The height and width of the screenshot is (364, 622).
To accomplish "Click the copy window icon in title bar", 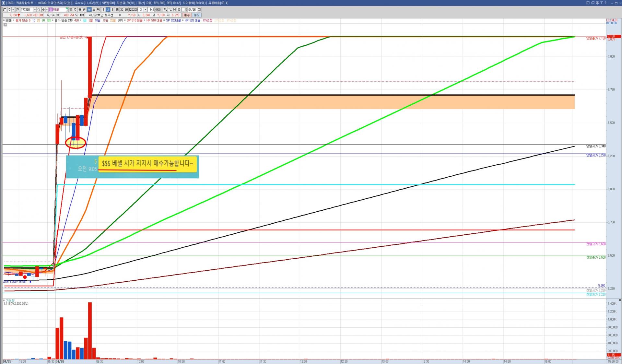I will [x=593, y=3].
